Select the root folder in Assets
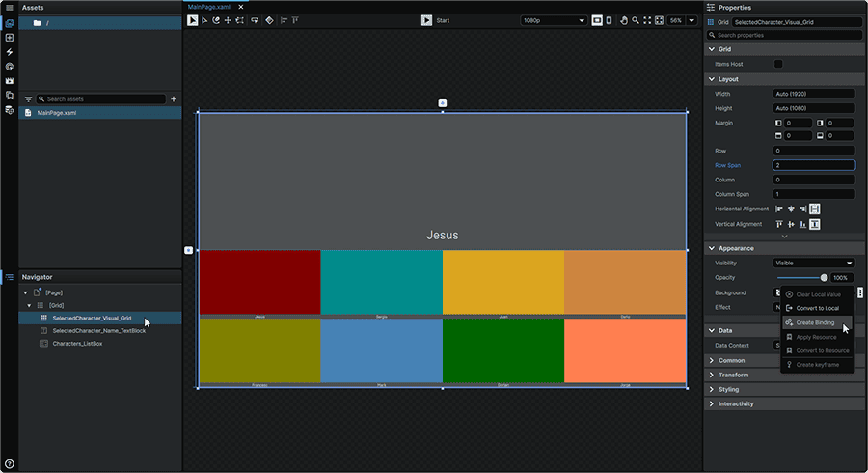The width and height of the screenshot is (868, 473). [x=99, y=23]
